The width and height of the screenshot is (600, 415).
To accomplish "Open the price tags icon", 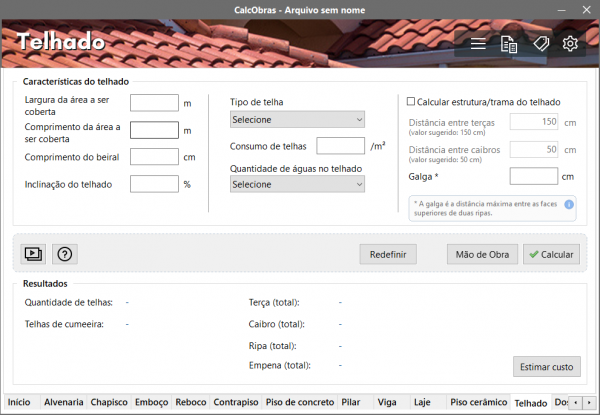I will [540, 44].
